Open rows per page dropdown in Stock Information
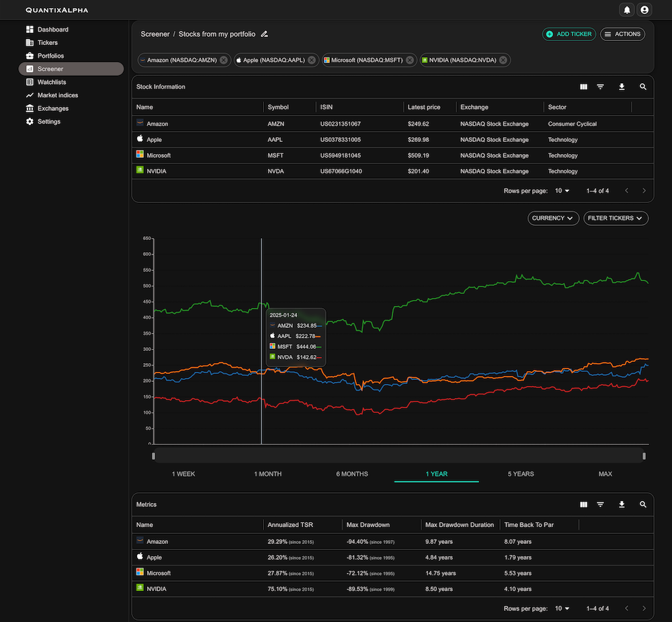The width and height of the screenshot is (672, 622). 562,191
